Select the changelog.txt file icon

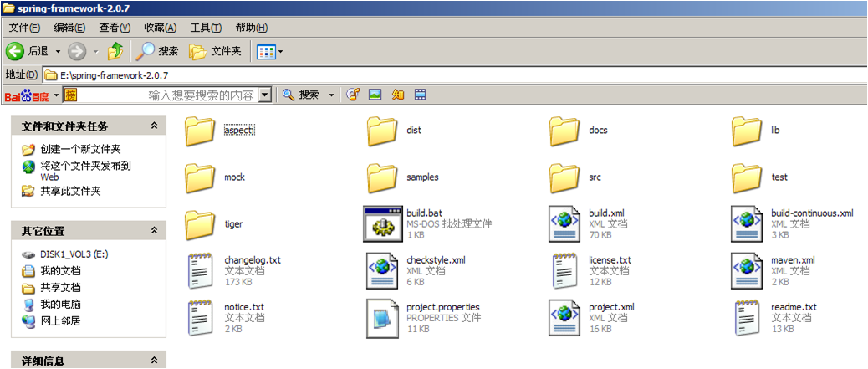click(200, 271)
